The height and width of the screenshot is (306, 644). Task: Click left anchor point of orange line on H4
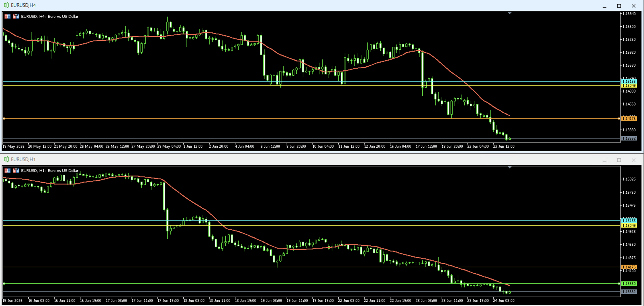(x=4, y=118)
